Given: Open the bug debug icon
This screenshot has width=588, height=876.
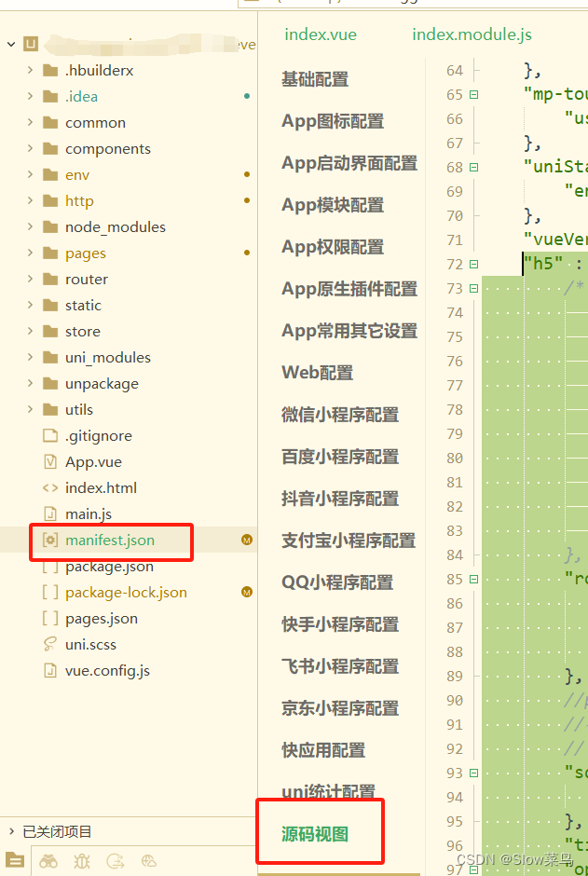Looking at the screenshot, I should pos(82,861).
